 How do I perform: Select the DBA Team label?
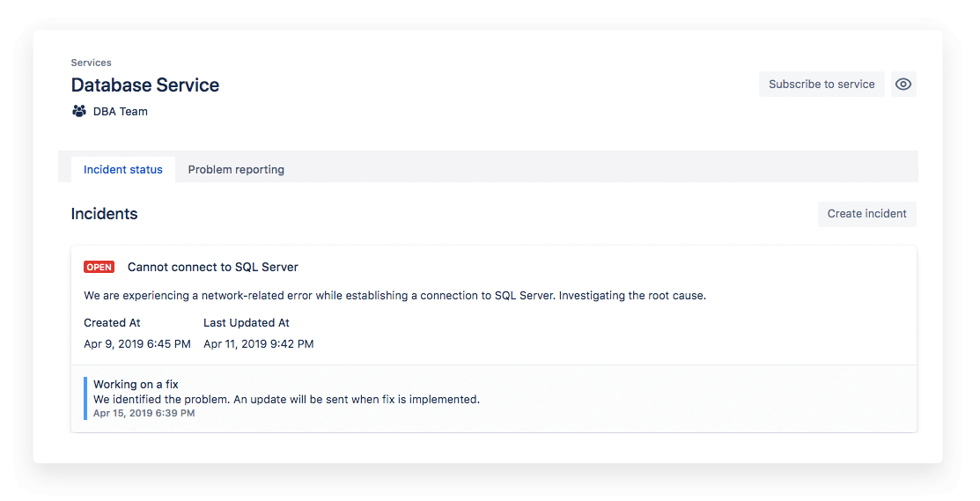click(x=121, y=112)
